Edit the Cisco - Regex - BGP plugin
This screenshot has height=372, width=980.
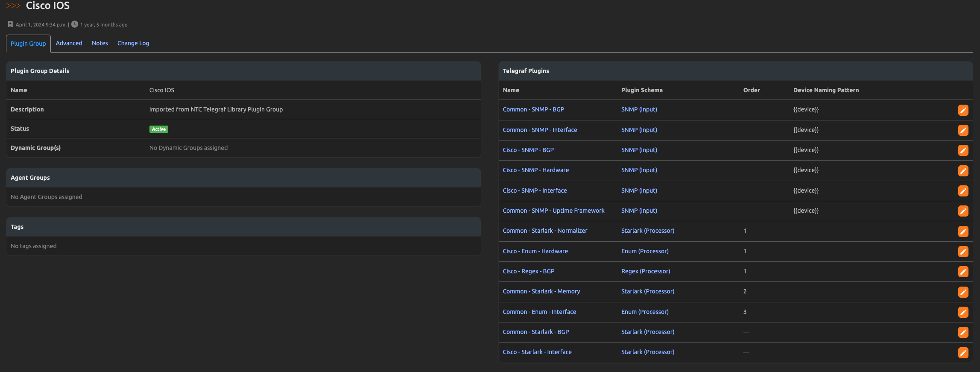[963, 272]
